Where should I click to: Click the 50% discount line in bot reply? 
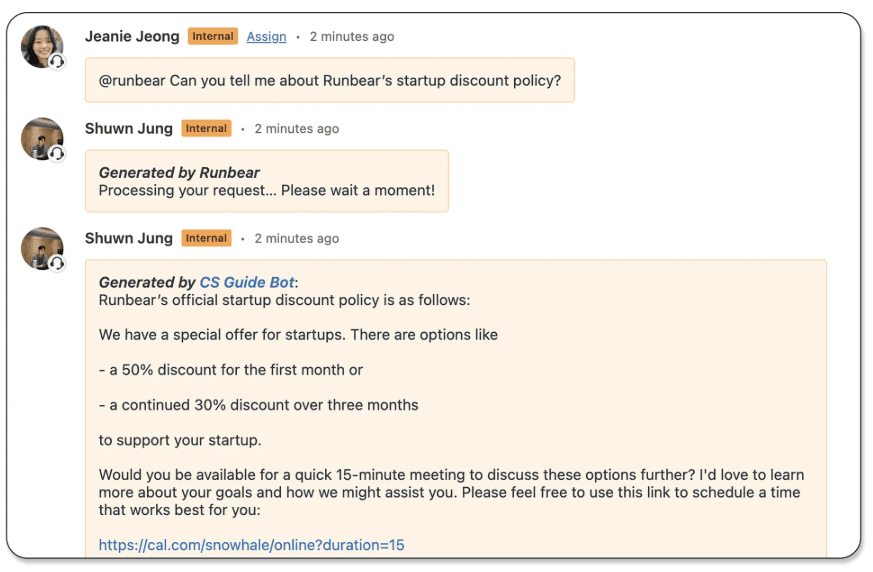[231, 370]
